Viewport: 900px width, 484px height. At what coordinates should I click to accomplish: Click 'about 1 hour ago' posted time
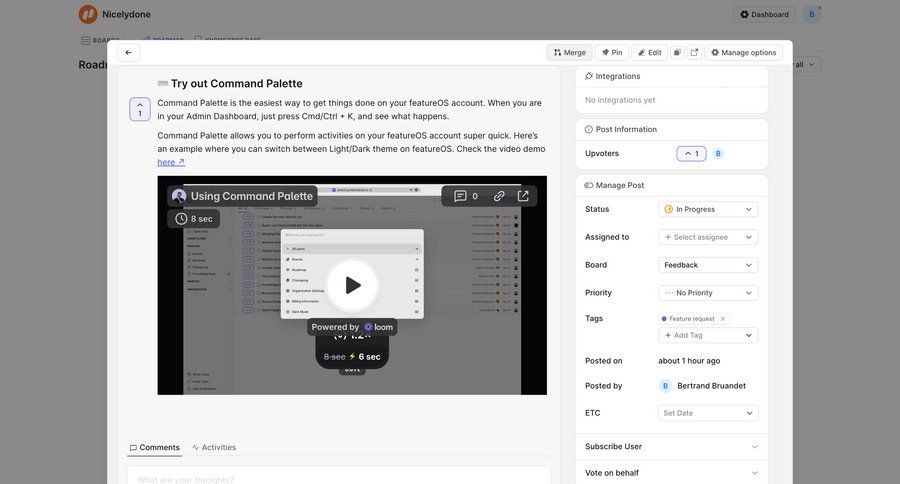pos(689,361)
